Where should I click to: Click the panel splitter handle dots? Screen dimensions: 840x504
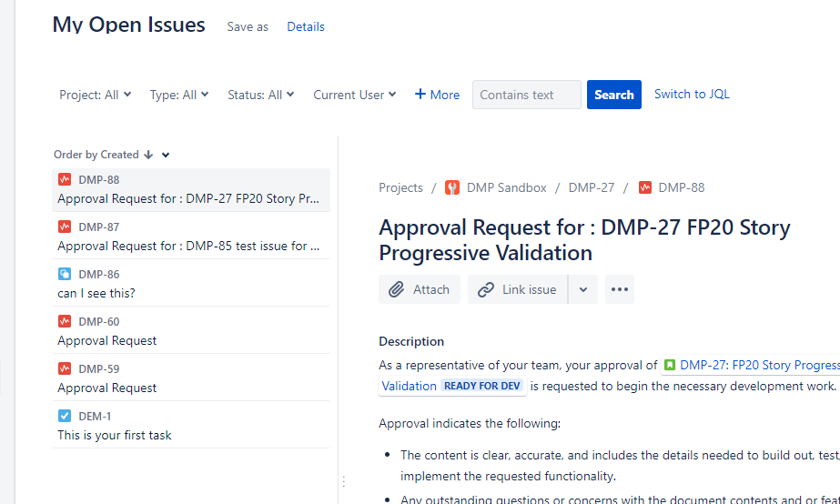(344, 481)
